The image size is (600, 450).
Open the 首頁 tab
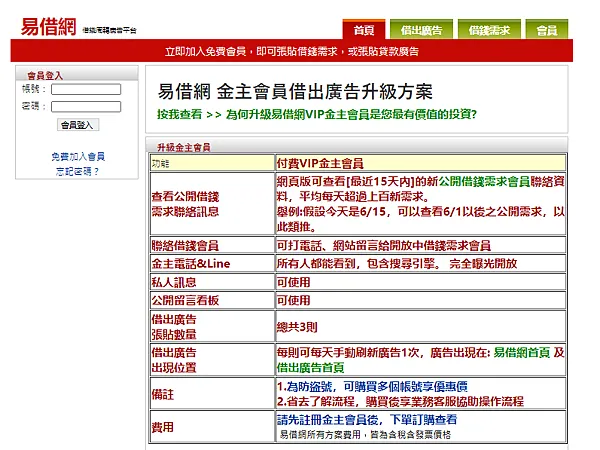[364, 29]
